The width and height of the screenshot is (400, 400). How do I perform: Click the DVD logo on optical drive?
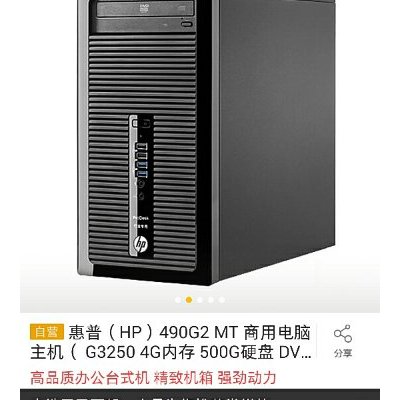point(144,8)
